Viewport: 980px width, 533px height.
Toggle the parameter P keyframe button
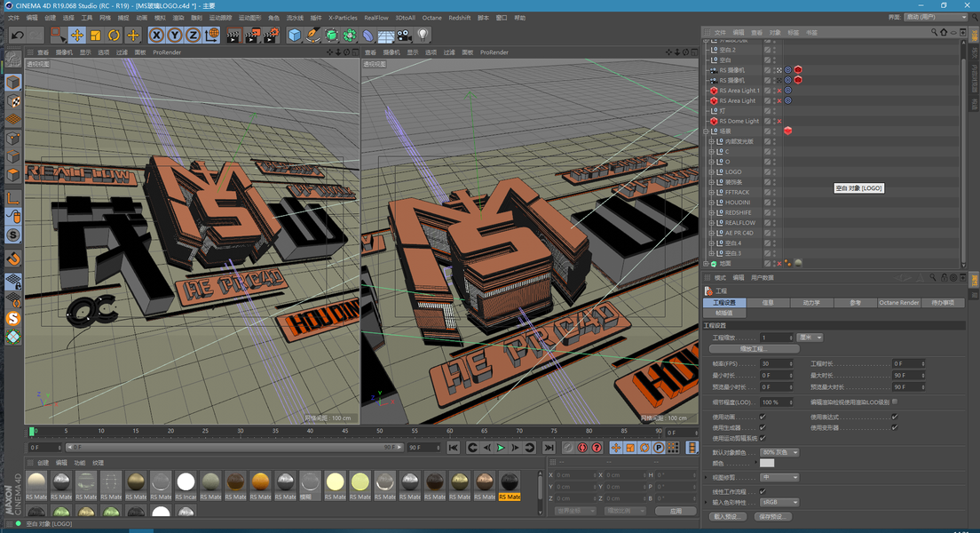tap(658, 448)
